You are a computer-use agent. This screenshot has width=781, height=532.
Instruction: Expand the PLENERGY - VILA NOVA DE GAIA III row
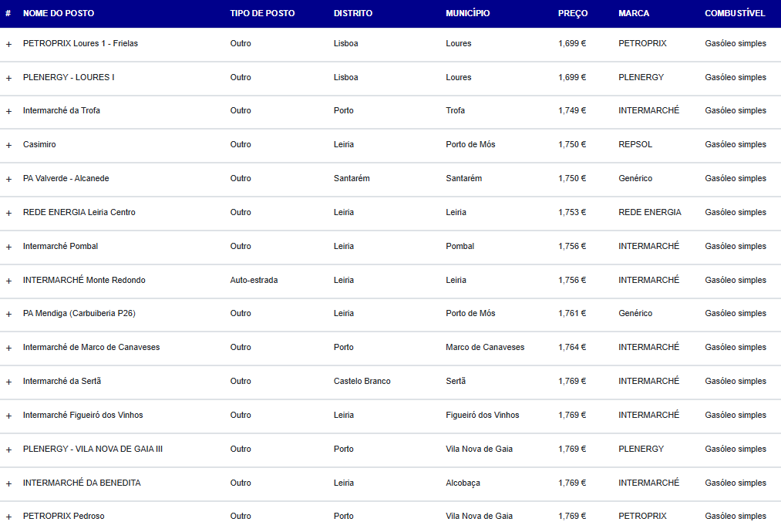[x=8, y=450]
